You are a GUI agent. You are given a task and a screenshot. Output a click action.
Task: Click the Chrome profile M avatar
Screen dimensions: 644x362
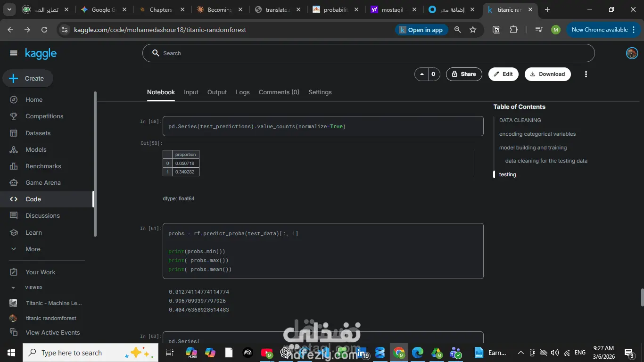(556, 30)
